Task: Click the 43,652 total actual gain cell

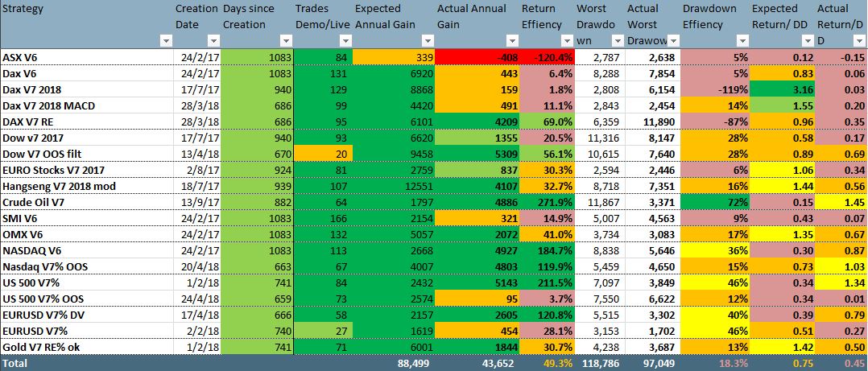Action: [x=477, y=363]
